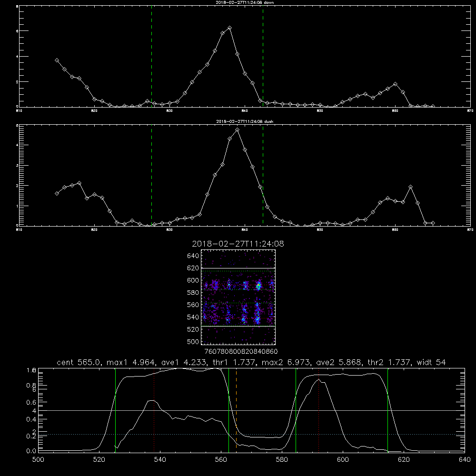Image resolution: width=476 pixels, height=476 pixels.
Task: Select the 'widt 54' value
Action: 431,362
